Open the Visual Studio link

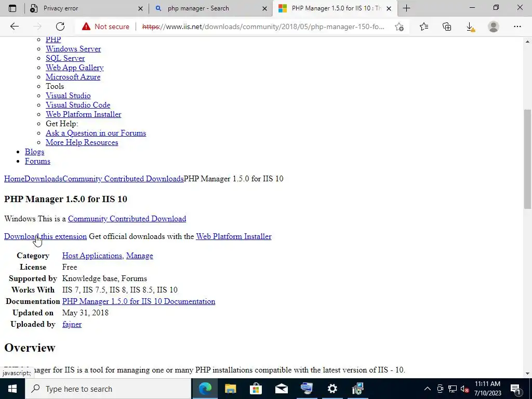[68, 96]
